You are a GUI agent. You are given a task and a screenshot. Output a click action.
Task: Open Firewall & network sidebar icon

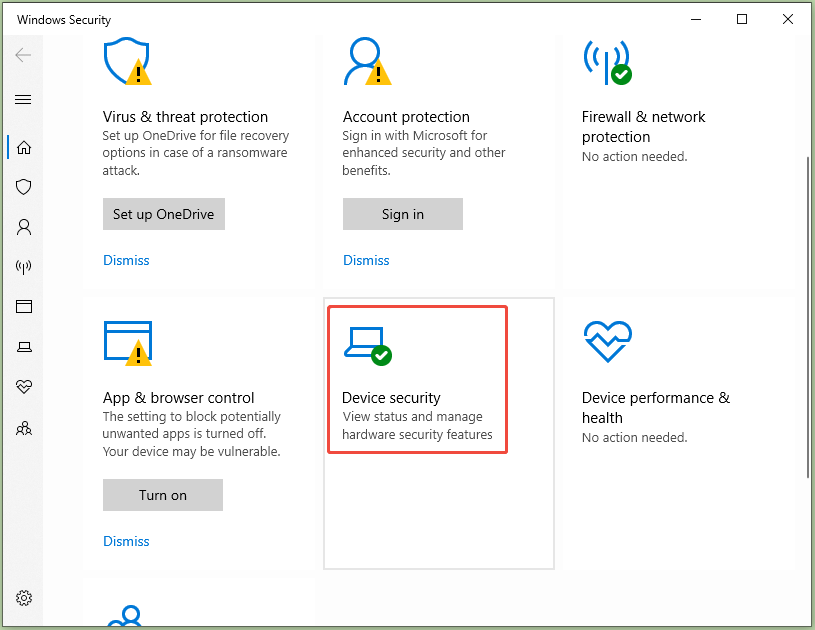click(24, 267)
